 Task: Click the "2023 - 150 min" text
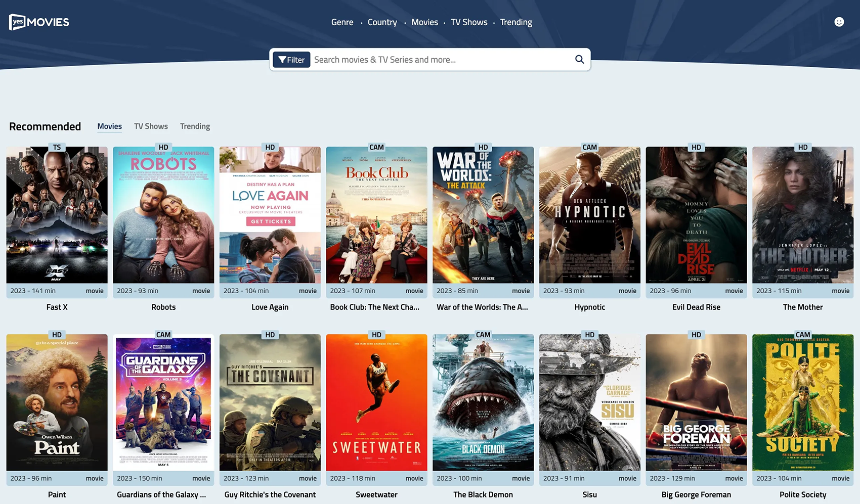pyautogui.click(x=140, y=478)
